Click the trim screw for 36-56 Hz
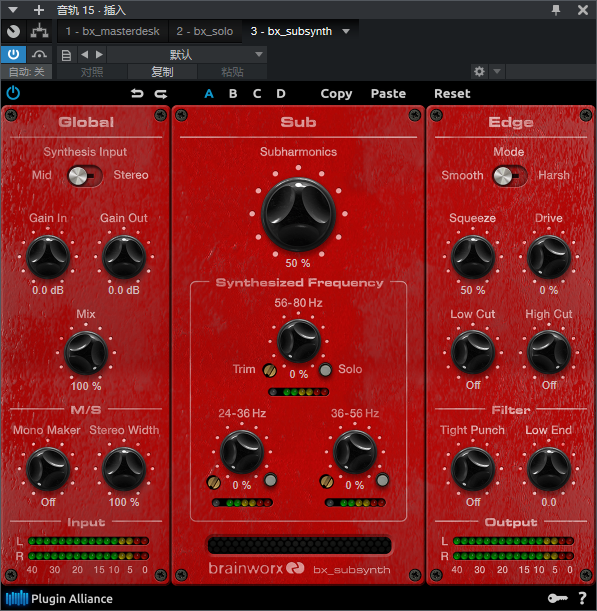This screenshot has height=611, width=597. [327, 482]
